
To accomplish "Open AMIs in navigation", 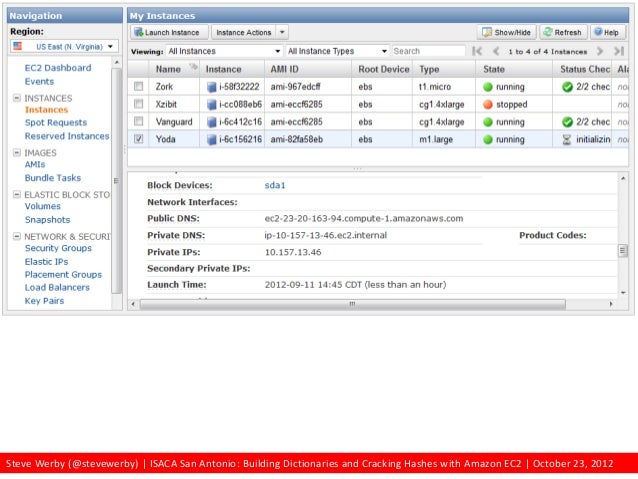I will click(x=35, y=164).
